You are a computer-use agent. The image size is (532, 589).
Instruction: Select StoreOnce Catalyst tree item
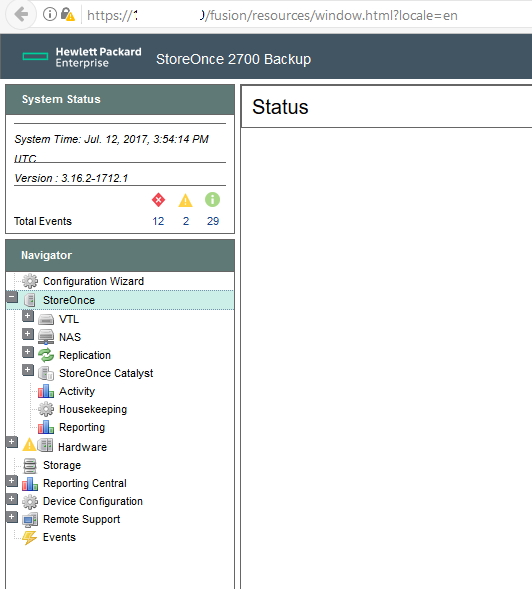106,373
